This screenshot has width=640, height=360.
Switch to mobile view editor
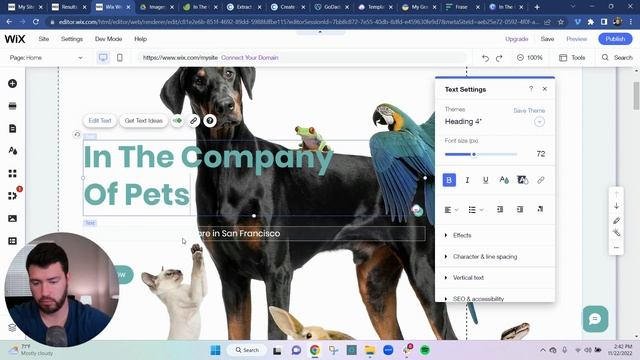click(x=120, y=58)
